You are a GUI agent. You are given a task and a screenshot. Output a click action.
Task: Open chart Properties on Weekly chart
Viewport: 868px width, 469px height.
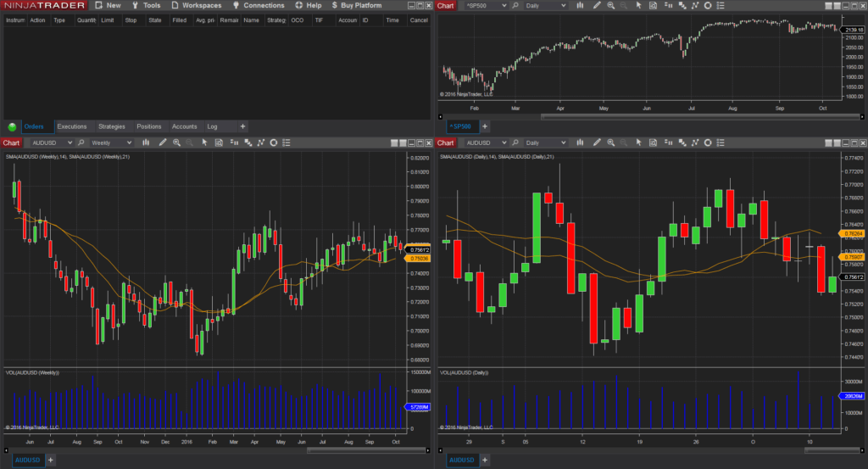[x=287, y=142]
